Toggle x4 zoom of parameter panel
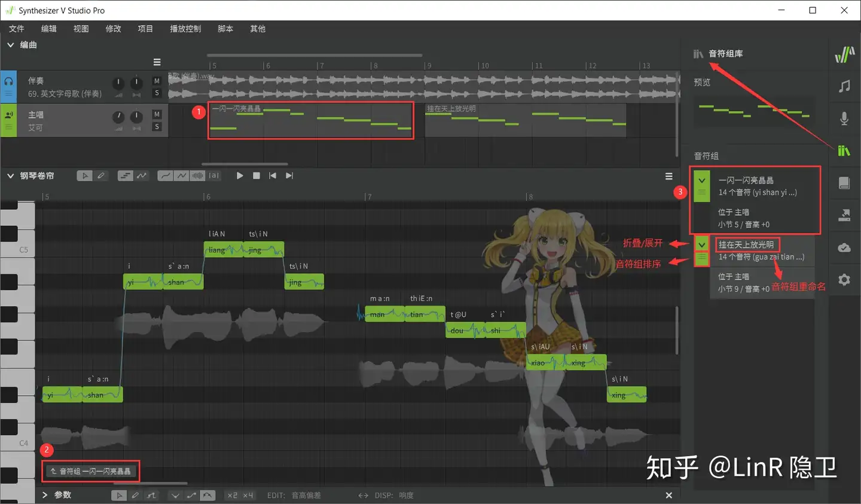 (x=248, y=495)
